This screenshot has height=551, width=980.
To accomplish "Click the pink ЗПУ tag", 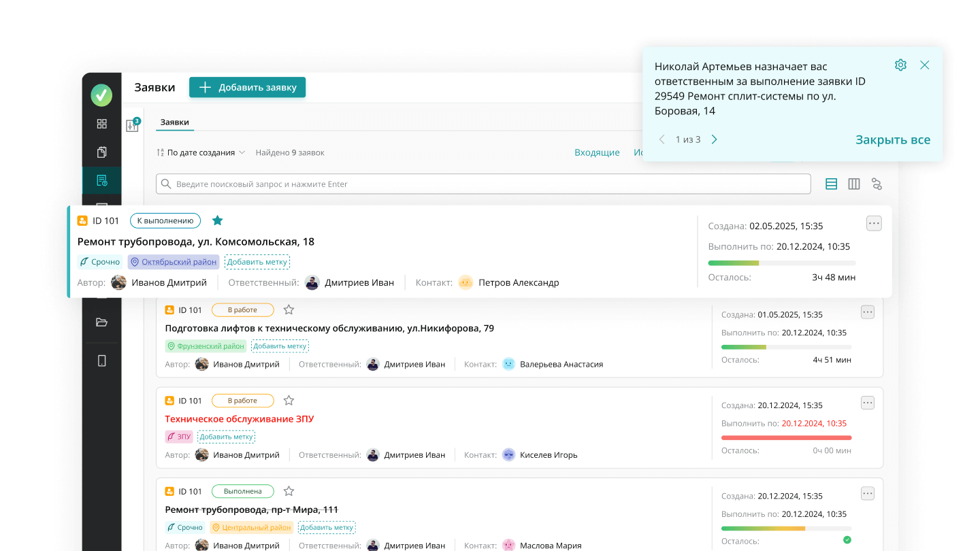I will (179, 437).
